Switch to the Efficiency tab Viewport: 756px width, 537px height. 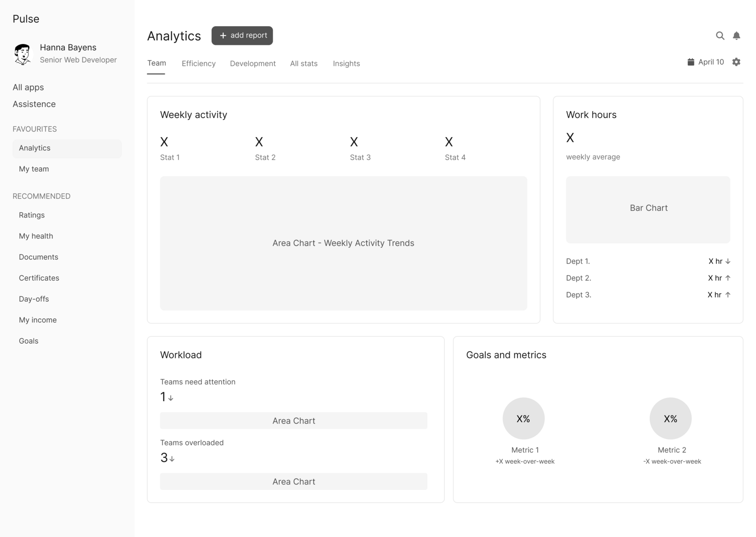[x=198, y=63]
